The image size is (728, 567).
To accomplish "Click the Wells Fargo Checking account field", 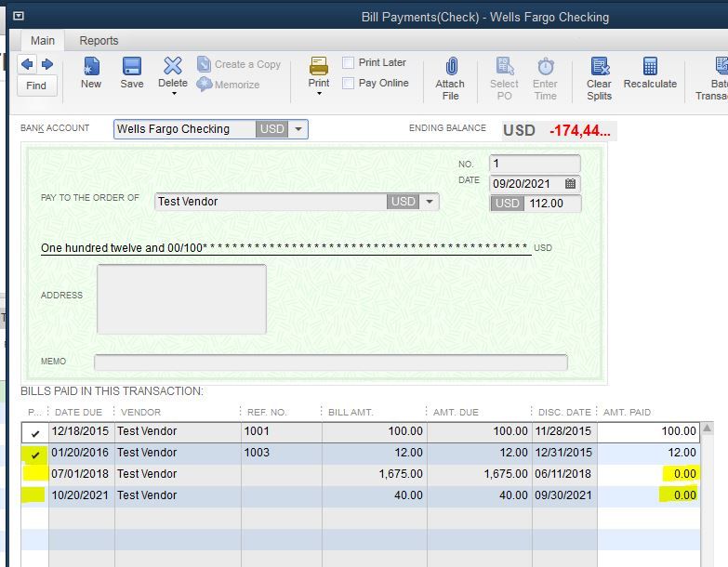I will click(185, 129).
